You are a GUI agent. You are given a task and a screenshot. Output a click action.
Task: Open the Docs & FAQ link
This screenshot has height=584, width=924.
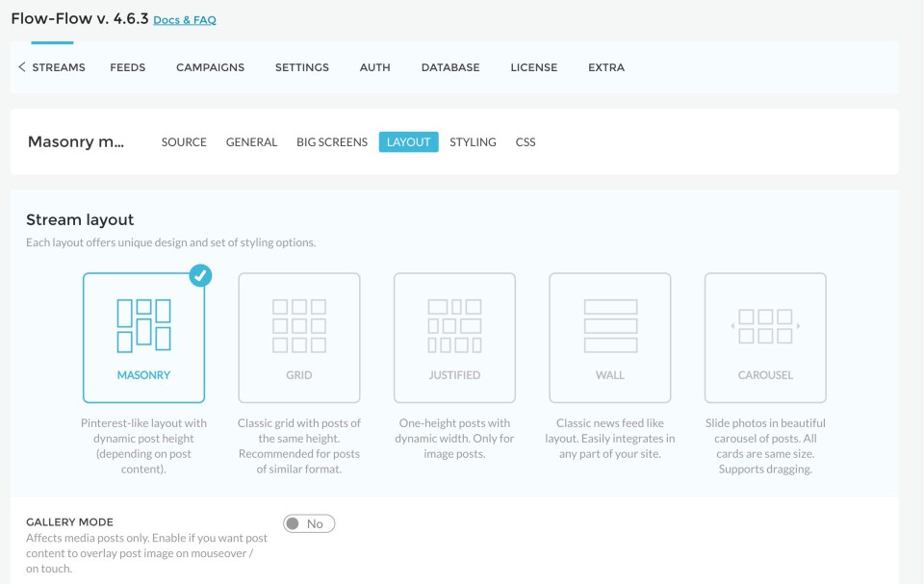click(x=185, y=20)
